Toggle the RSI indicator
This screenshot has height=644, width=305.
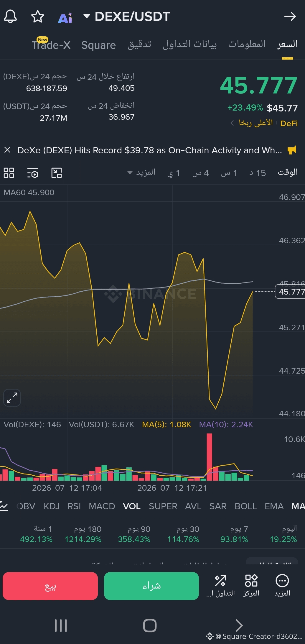pos(74,506)
